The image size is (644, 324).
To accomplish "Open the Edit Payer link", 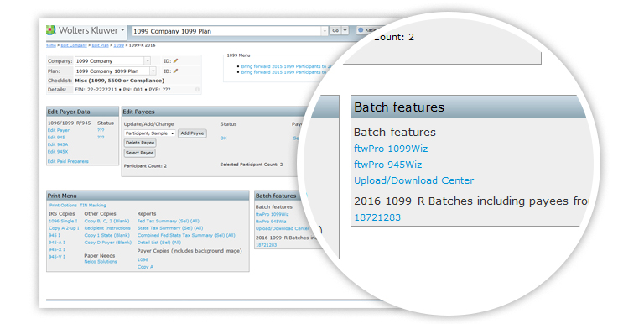I will point(59,130).
